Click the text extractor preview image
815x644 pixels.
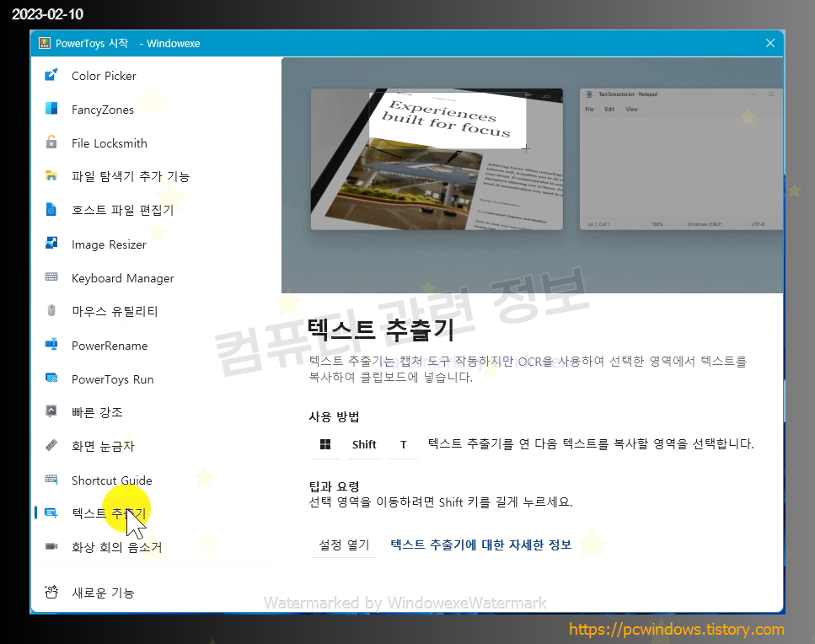(533, 175)
